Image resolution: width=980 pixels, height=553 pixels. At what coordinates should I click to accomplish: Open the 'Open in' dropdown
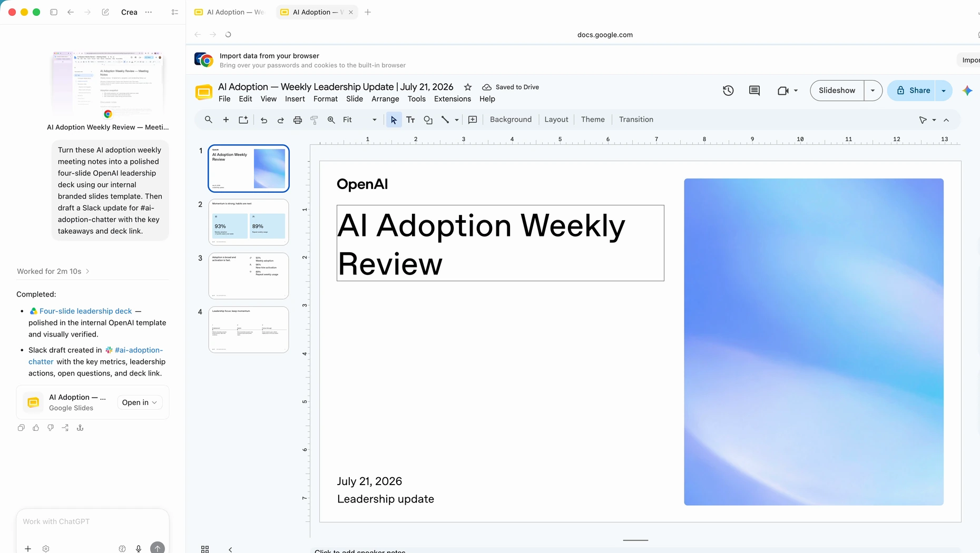point(139,402)
